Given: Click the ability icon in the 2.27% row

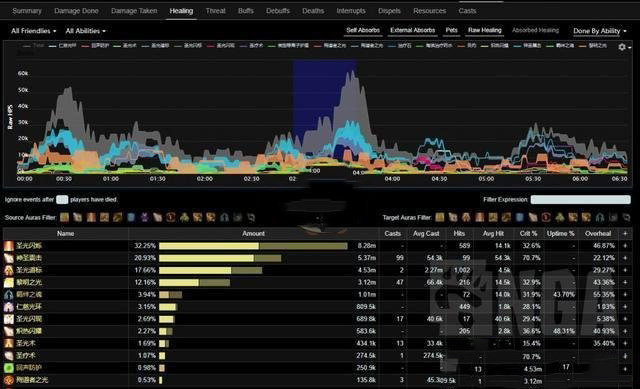Looking at the screenshot, I should tap(9, 331).
